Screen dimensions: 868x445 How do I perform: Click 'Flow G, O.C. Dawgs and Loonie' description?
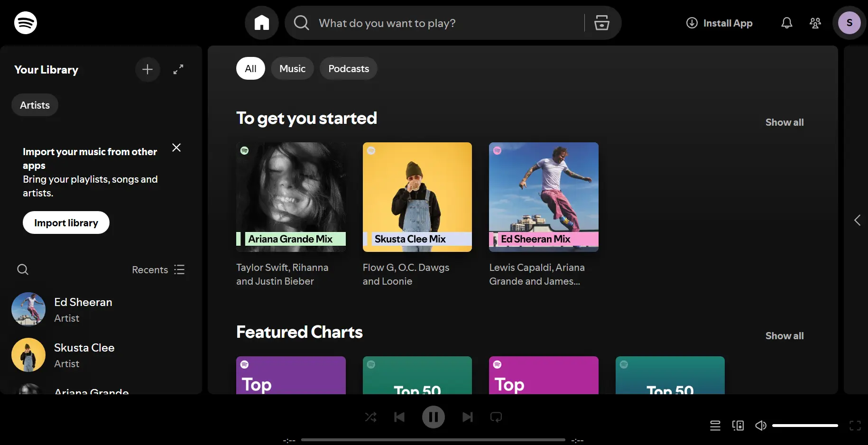pyautogui.click(x=406, y=274)
